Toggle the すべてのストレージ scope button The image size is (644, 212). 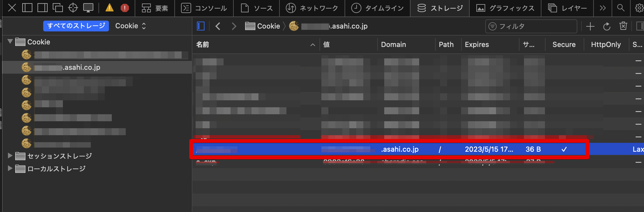pyautogui.click(x=76, y=26)
